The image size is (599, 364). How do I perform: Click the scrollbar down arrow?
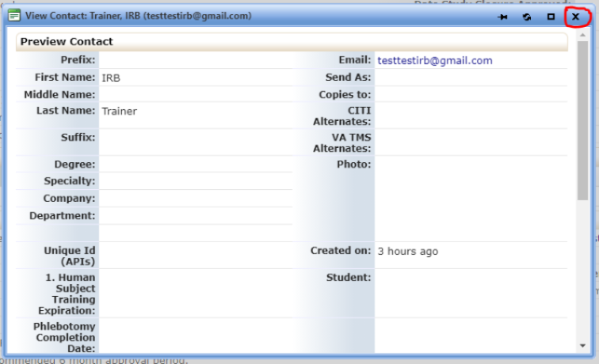click(583, 346)
